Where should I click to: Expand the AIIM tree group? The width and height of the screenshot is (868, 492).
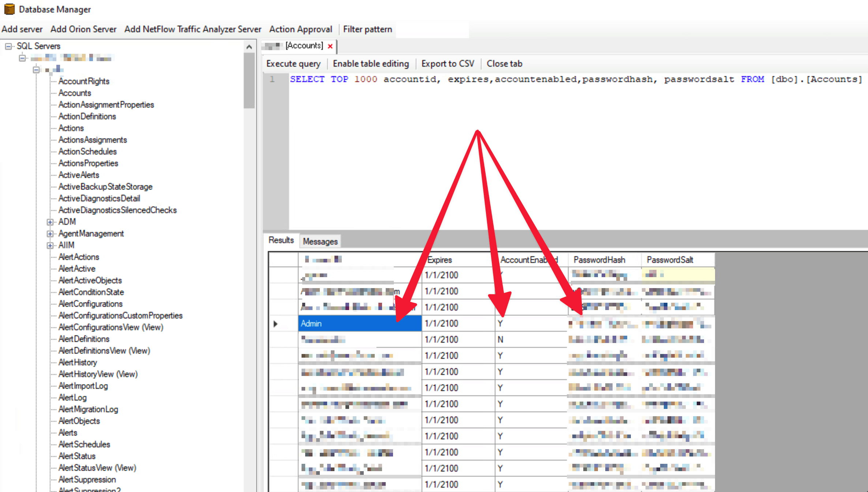(x=50, y=245)
